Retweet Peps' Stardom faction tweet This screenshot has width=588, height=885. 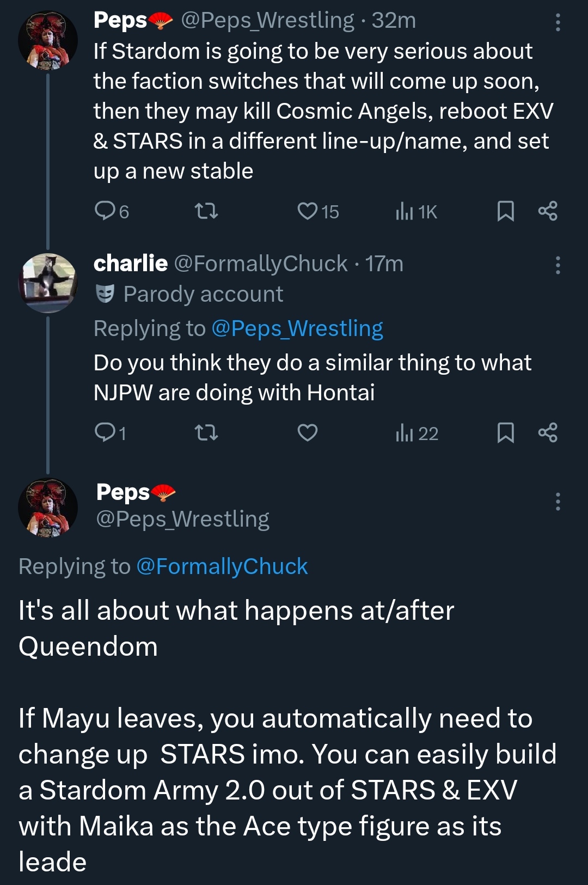point(206,211)
